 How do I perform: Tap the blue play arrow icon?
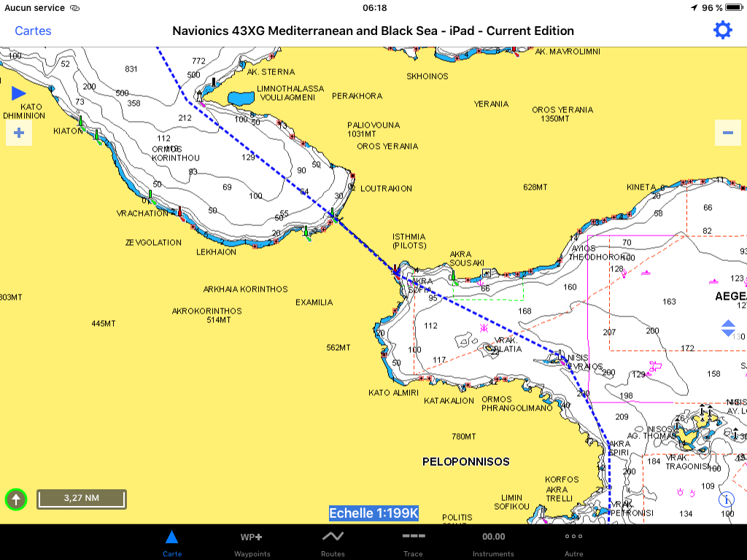(18, 93)
